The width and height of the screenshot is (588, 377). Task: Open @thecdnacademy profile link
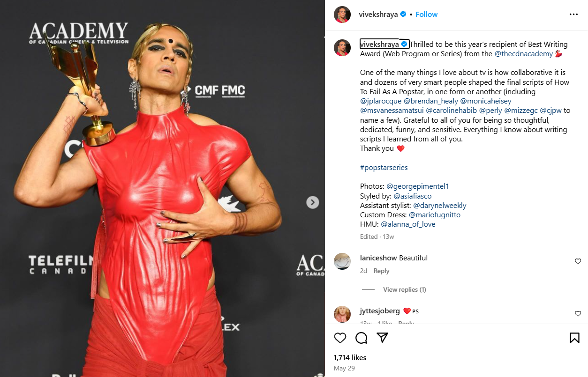[x=524, y=54]
